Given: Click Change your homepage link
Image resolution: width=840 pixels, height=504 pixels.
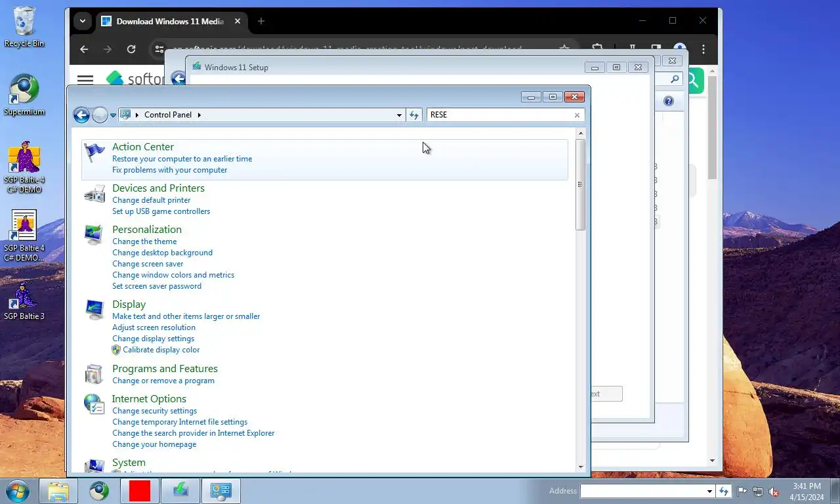Looking at the screenshot, I should [154, 444].
